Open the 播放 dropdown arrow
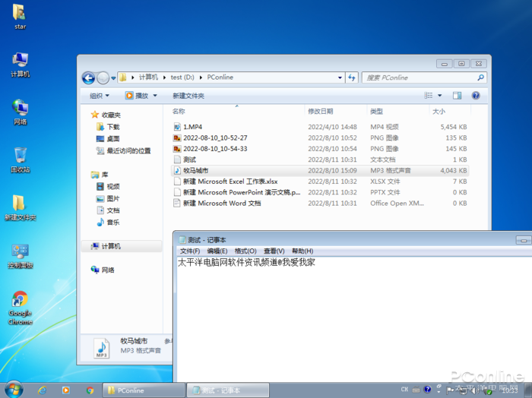532x398 pixels. (x=155, y=96)
